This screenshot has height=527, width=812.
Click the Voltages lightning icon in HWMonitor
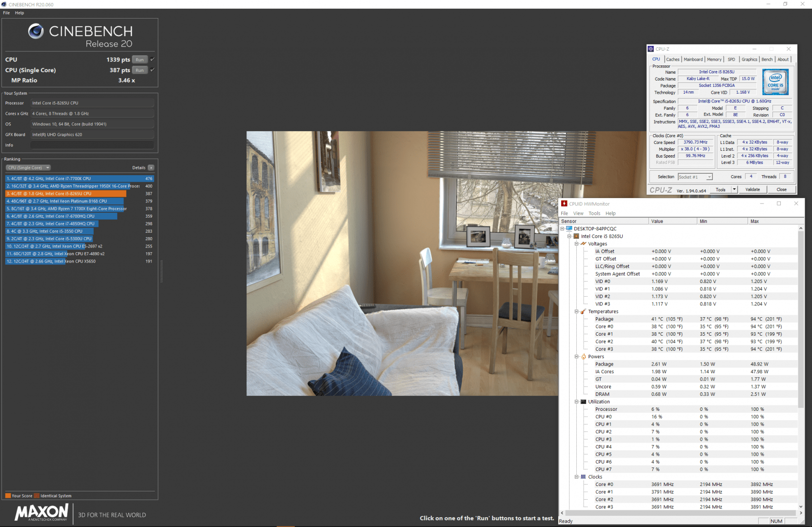click(583, 243)
